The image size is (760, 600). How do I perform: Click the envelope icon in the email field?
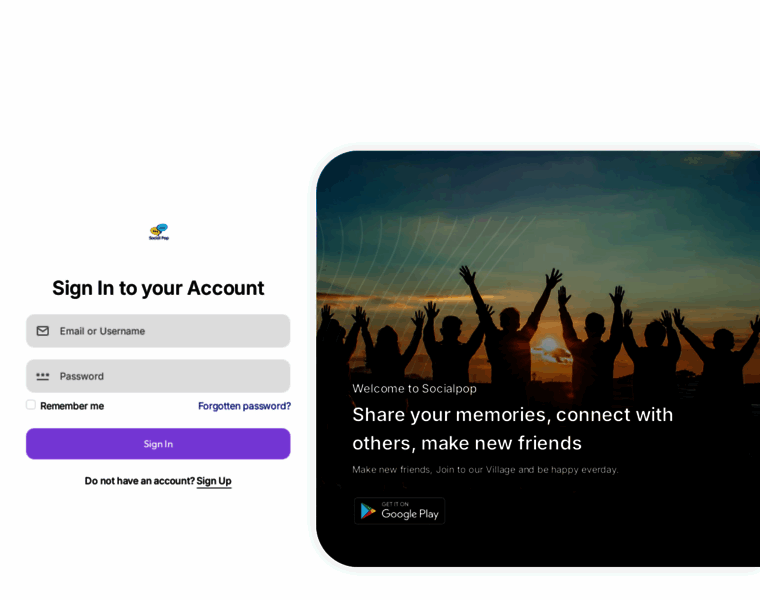(x=43, y=331)
